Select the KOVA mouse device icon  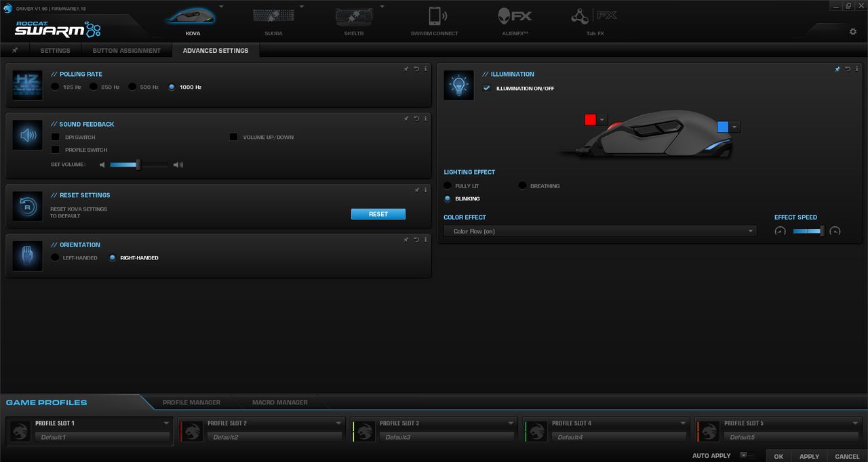[x=192, y=15]
